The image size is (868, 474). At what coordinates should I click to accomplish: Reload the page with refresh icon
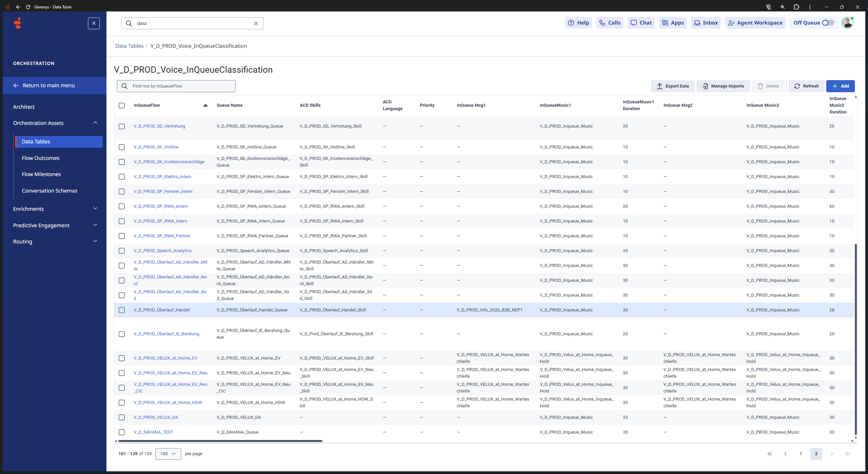tap(28, 7)
